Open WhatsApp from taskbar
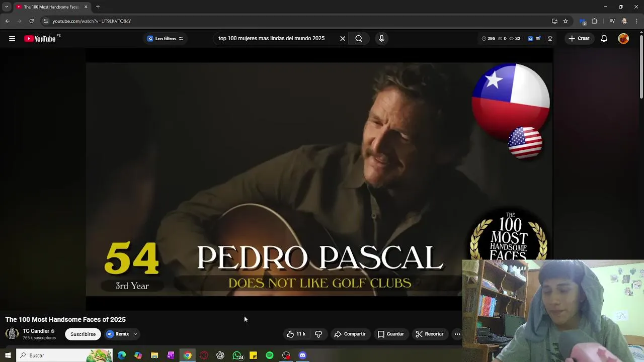Screen dimensions: 644x362 coord(237,355)
